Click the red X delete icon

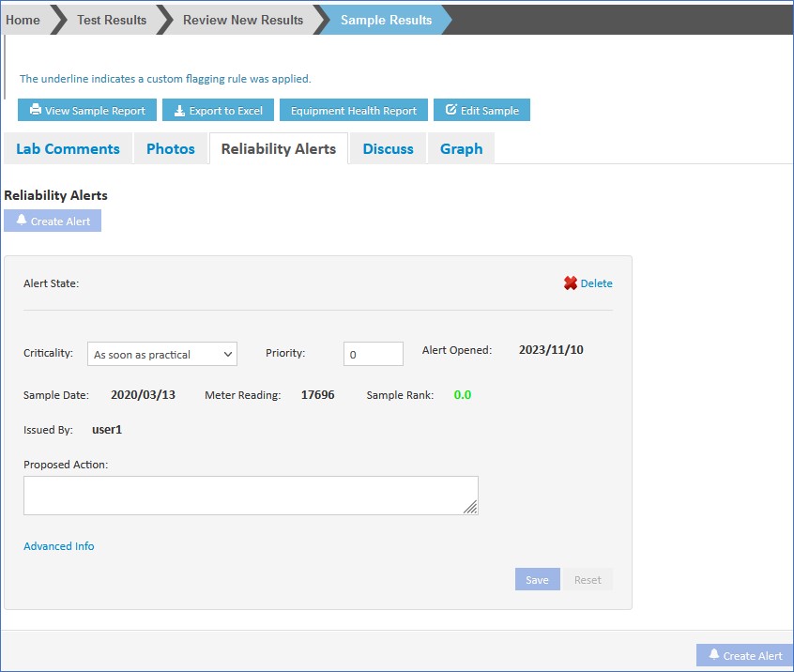[570, 283]
